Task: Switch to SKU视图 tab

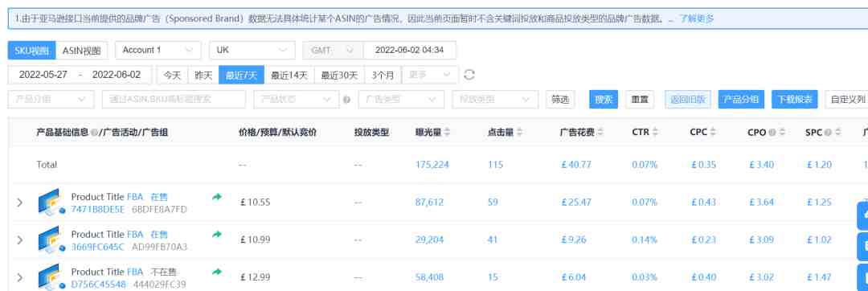Action: (x=31, y=51)
